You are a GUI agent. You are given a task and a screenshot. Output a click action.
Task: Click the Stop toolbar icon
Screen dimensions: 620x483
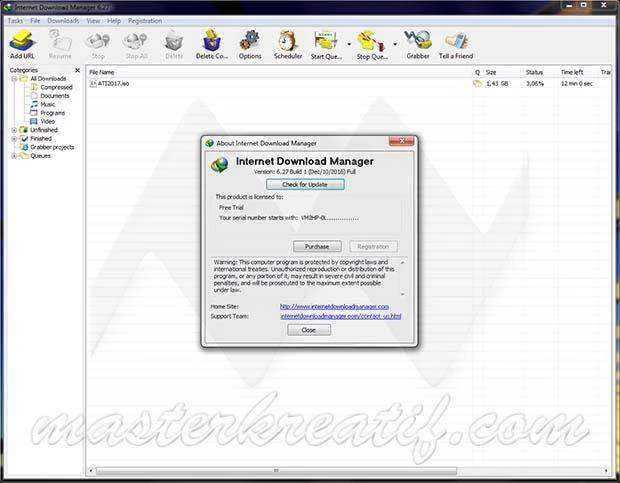point(98,44)
